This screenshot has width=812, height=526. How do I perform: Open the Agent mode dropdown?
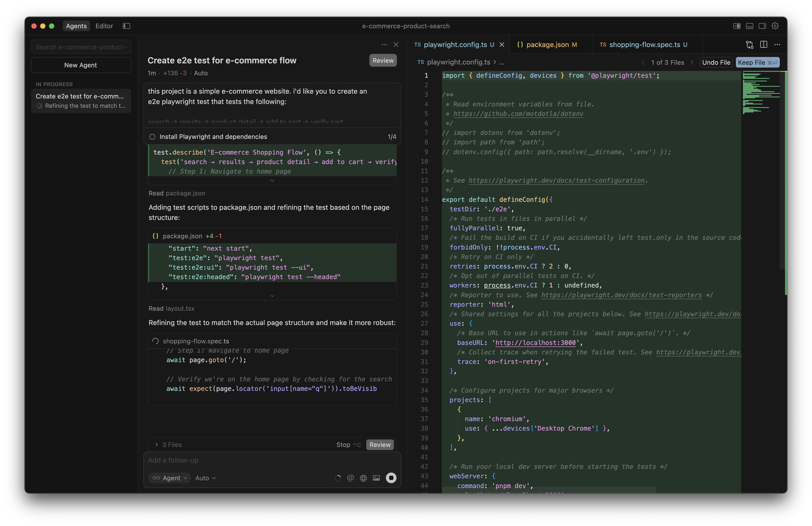[x=169, y=478]
